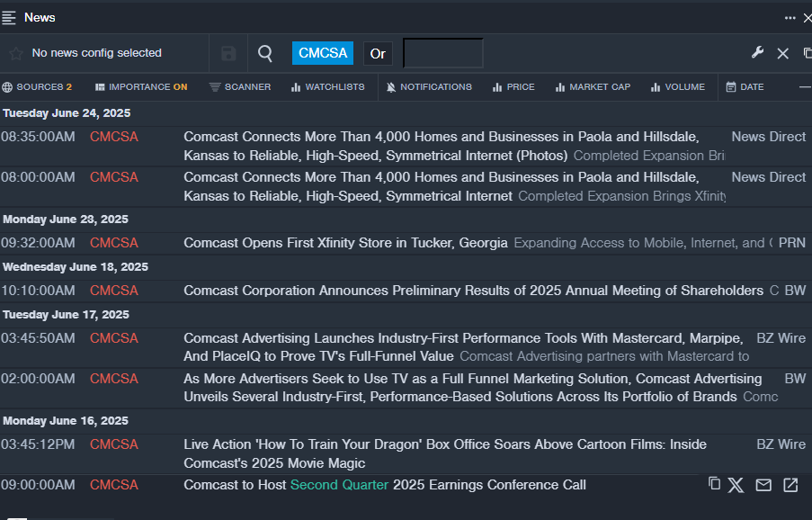
Task: Open the three-dot more options menu
Action: tap(790, 18)
